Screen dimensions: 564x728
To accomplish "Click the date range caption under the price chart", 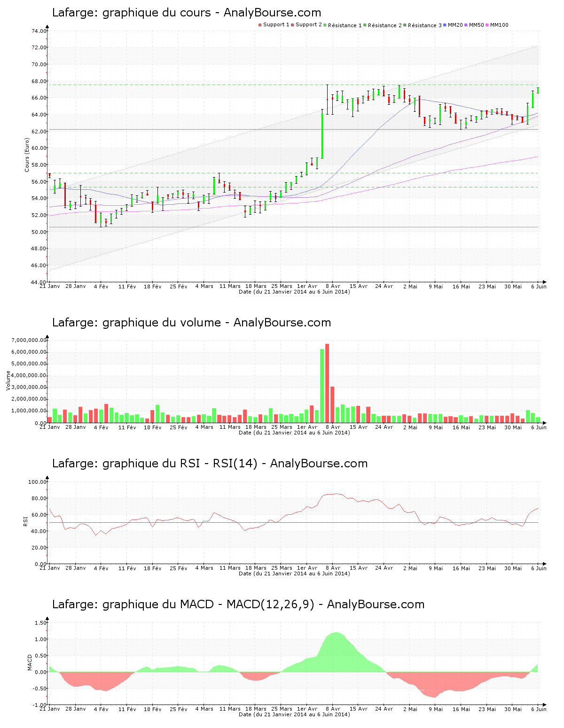I will [294, 292].
